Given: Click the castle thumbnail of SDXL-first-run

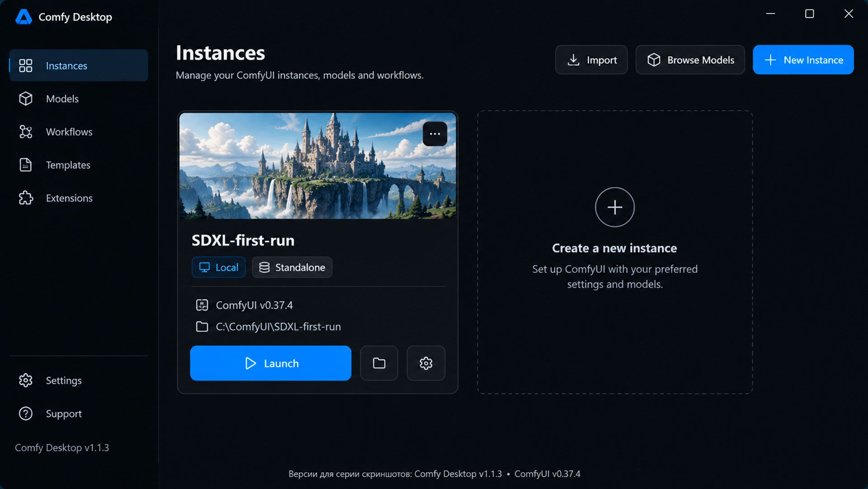Looking at the screenshot, I should pyautogui.click(x=317, y=166).
